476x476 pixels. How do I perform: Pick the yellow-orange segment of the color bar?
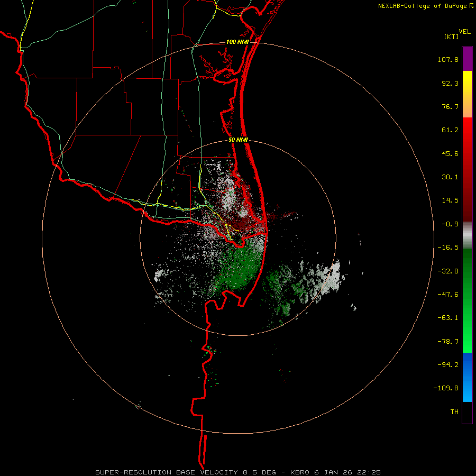[467, 94]
